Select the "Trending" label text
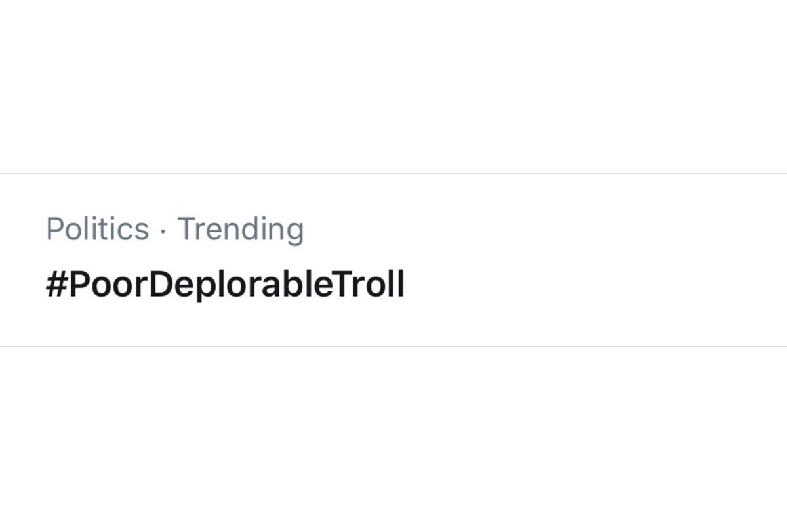 241,230
